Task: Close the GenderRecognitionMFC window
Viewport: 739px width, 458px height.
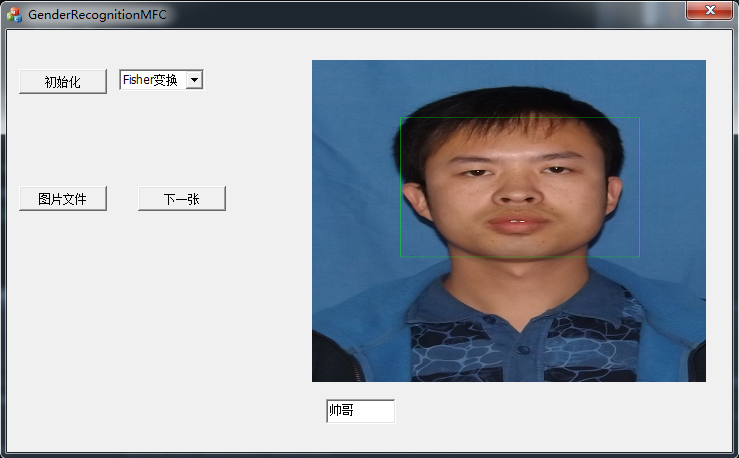Action: pos(709,10)
